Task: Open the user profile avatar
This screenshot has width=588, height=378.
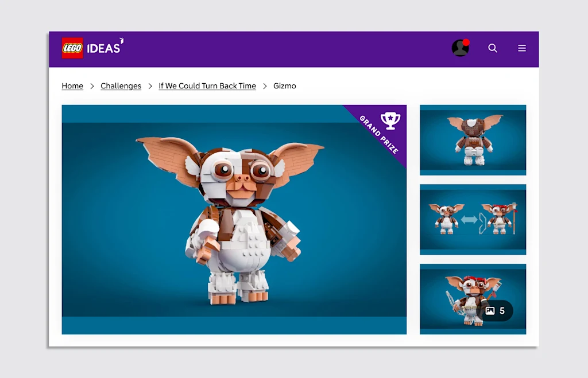Action: (x=460, y=48)
